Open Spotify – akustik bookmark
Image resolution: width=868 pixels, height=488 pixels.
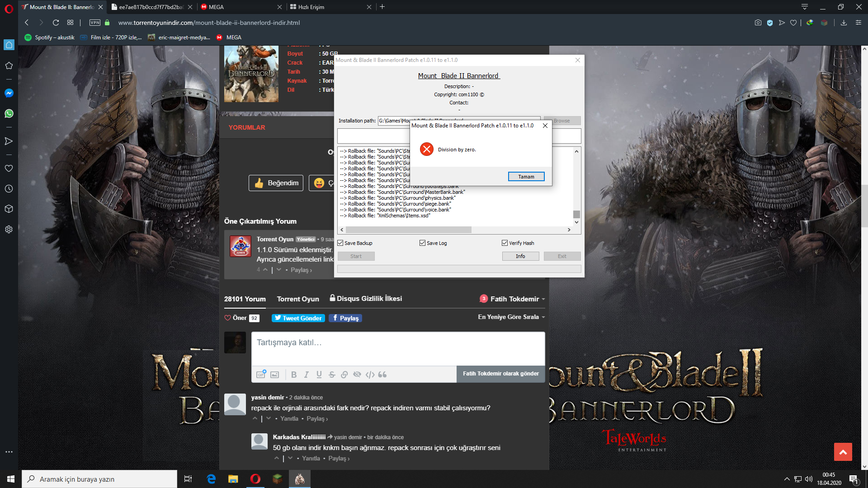49,38
